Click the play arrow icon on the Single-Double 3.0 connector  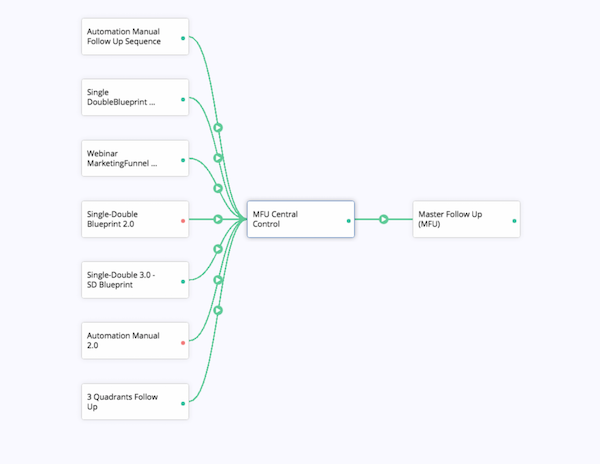pyautogui.click(x=218, y=249)
